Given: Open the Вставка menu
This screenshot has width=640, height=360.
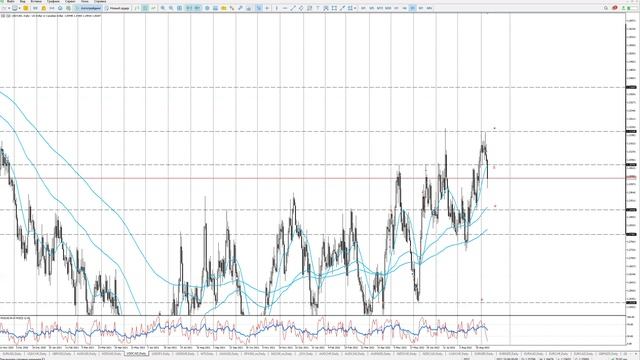Looking at the screenshot, I should tap(36, 2).
